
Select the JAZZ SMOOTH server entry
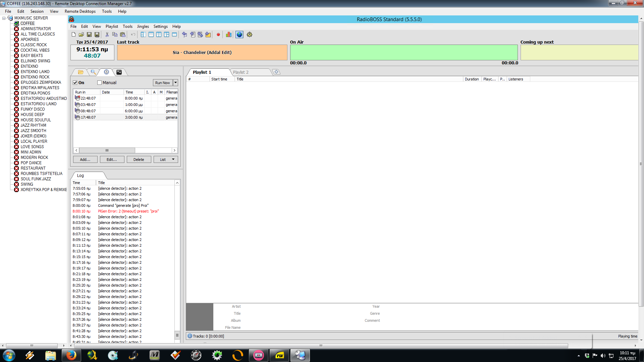pyautogui.click(x=33, y=131)
